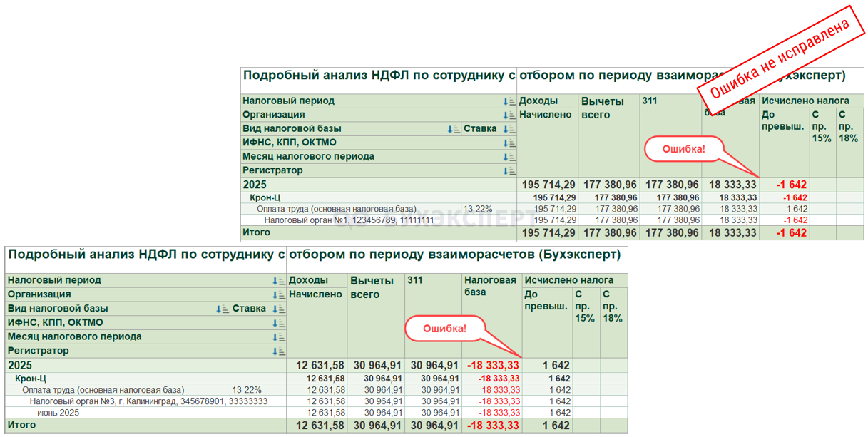The height and width of the screenshot is (437, 868).
Task: Click -18 333,33 in Налоговый орган №3 row
Action: point(499,401)
